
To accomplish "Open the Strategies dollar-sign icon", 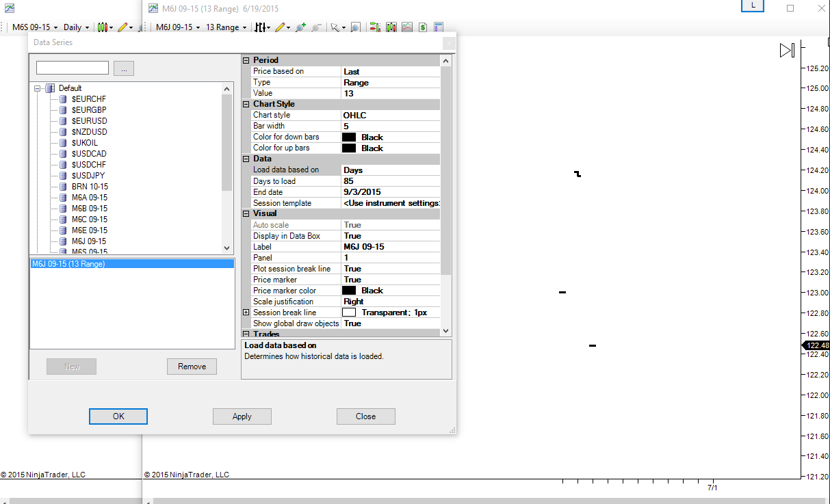I will coord(423,27).
